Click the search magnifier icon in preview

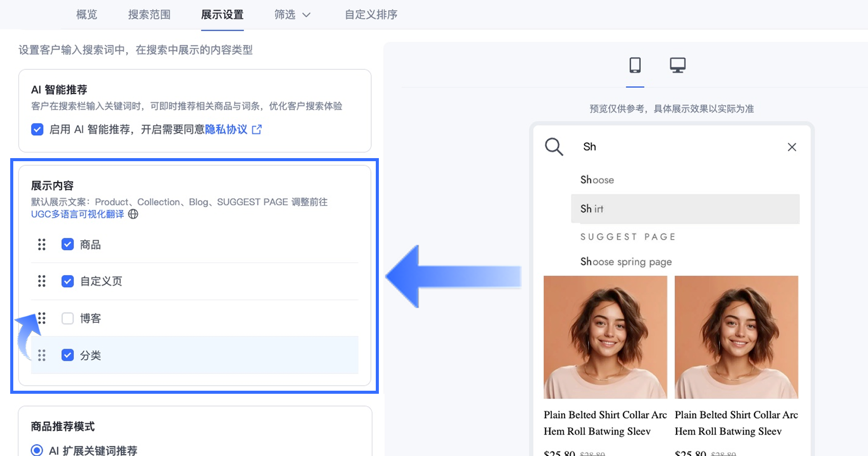(554, 147)
